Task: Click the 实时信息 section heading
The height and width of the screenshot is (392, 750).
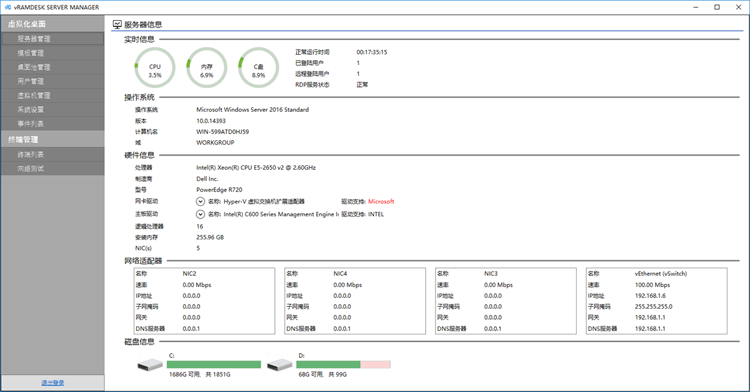Action: [x=139, y=39]
